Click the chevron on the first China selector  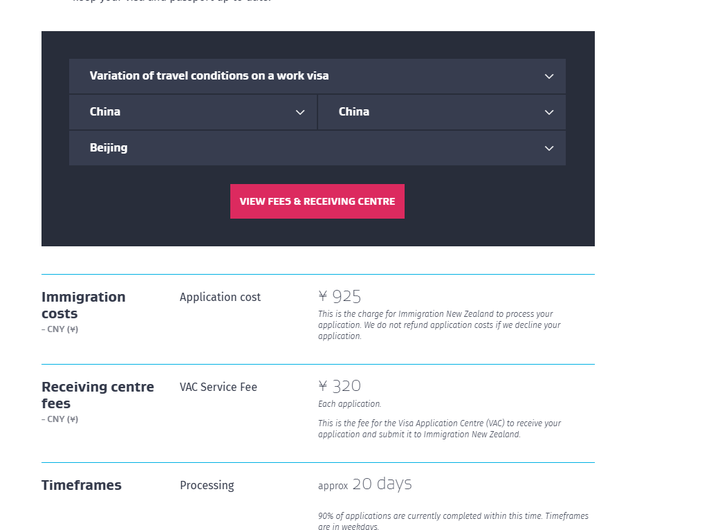pos(300,113)
